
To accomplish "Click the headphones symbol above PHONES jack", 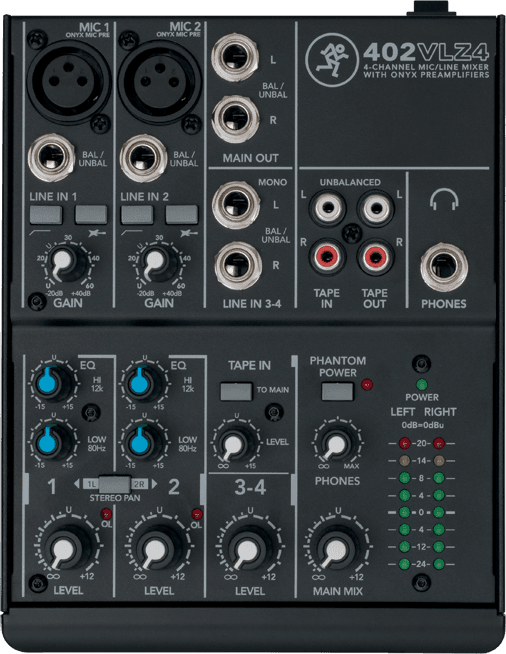I will [x=444, y=199].
